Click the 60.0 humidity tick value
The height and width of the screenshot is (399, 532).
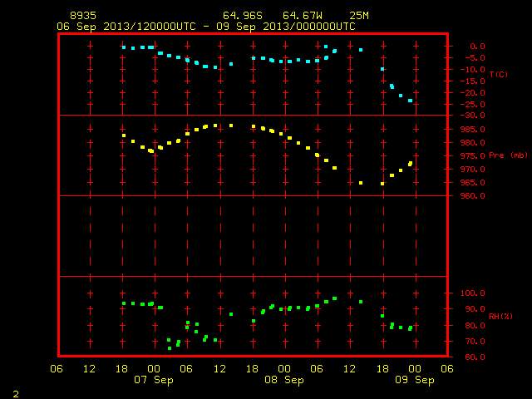[475, 357]
